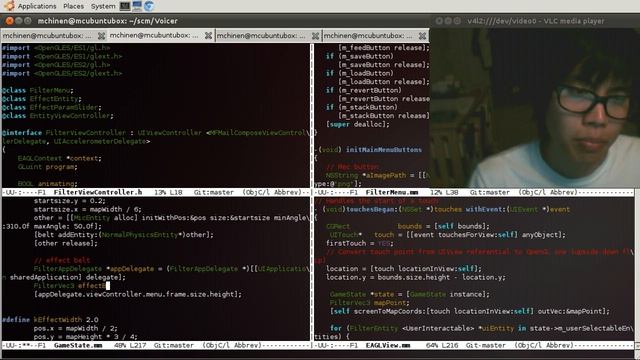
Task: Click the 'BOOL animating;' line
Action: tap(47, 184)
